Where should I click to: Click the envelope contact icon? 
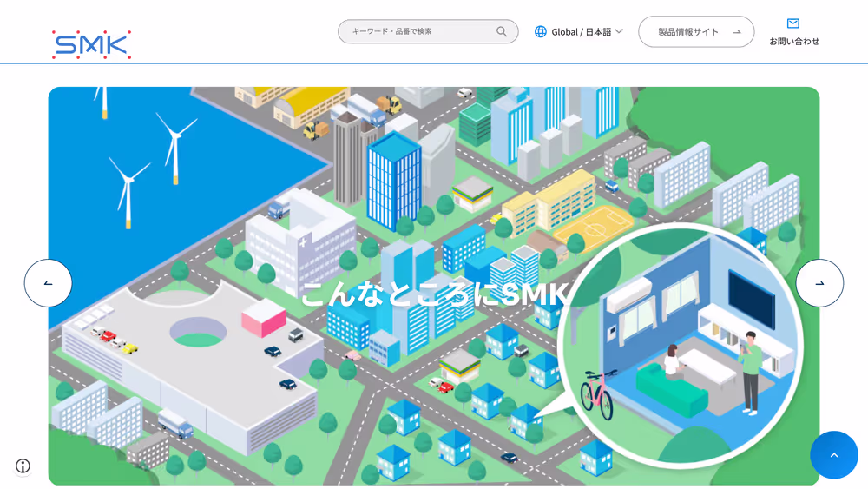coord(793,23)
